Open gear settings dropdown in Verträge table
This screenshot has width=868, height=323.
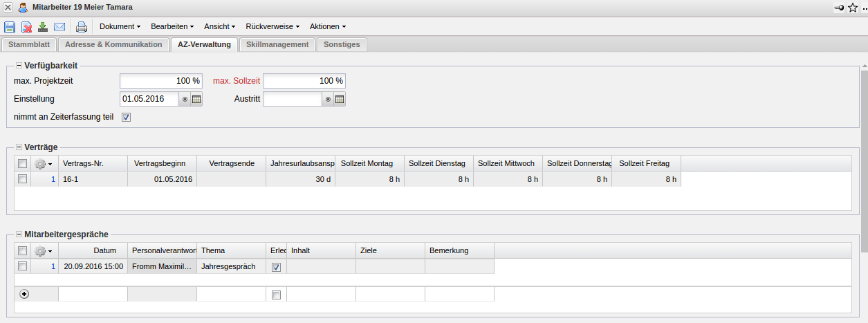tap(44, 163)
